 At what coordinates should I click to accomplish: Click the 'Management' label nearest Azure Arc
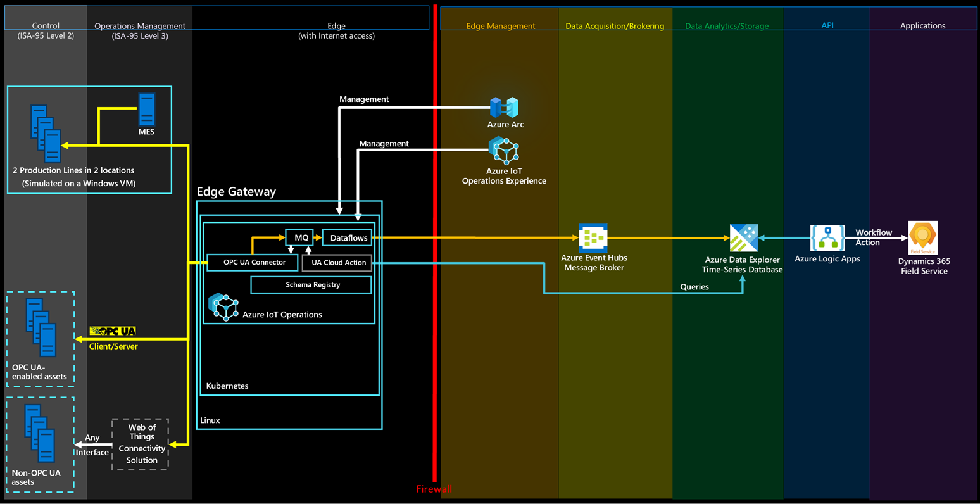[x=364, y=99]
